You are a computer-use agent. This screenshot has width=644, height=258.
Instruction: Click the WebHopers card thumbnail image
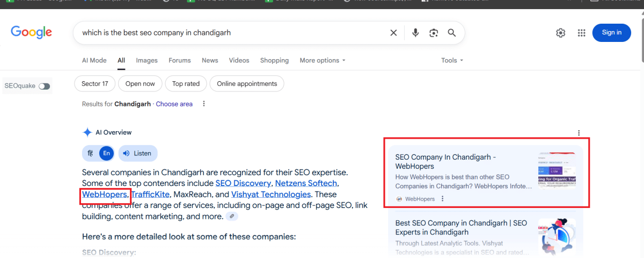[557, 171]
